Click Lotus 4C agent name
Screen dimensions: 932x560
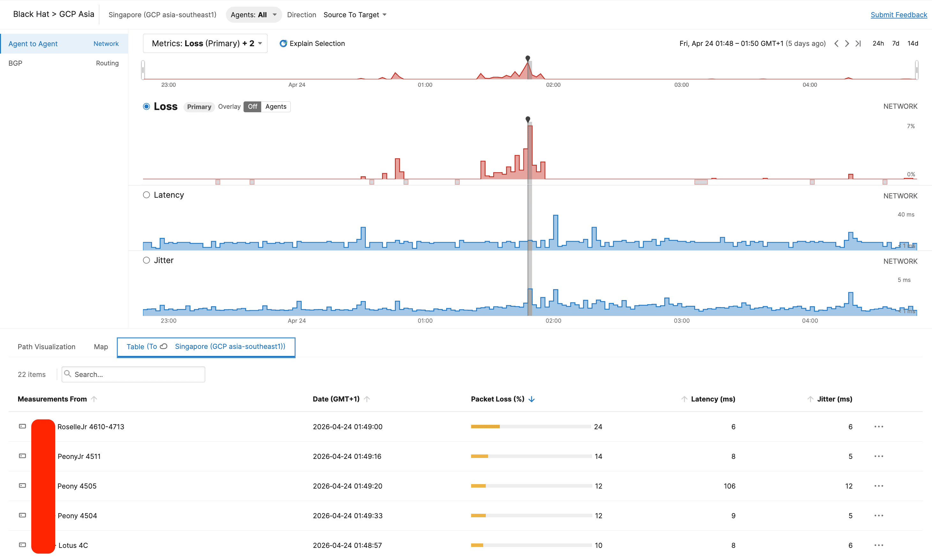click(73, 545)
